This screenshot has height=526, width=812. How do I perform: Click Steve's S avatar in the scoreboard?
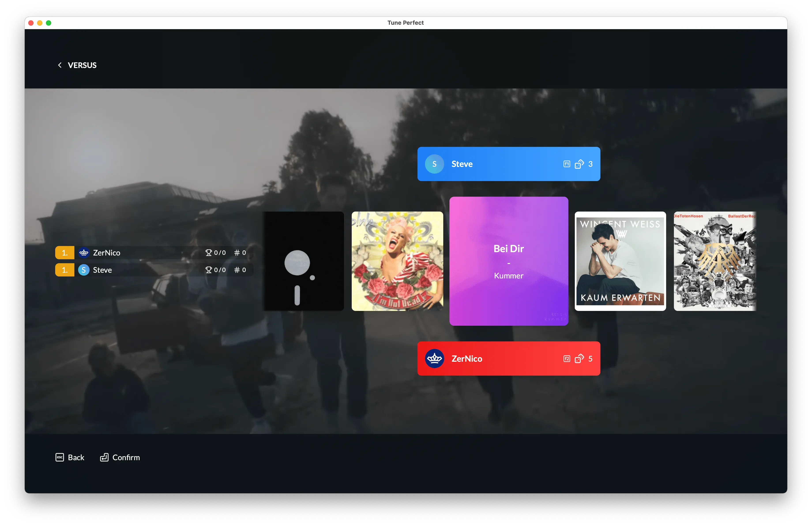[84, 270]
